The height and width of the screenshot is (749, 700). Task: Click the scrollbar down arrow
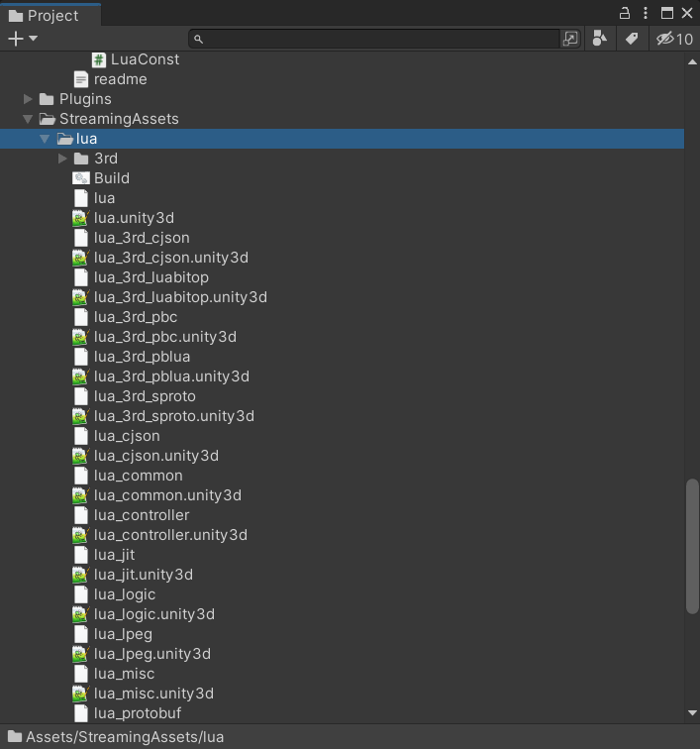click(692, 713)
